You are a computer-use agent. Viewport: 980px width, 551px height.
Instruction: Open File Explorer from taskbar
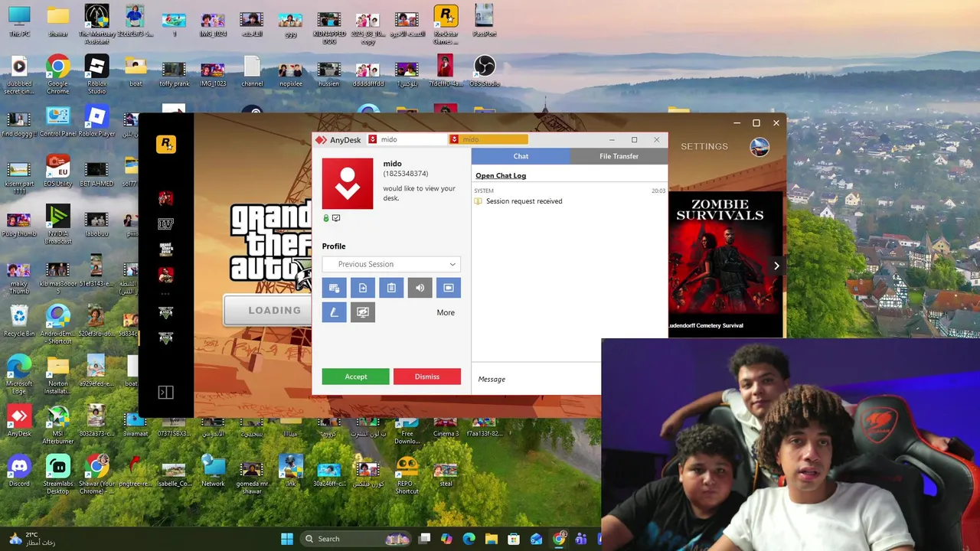(492, 539)
